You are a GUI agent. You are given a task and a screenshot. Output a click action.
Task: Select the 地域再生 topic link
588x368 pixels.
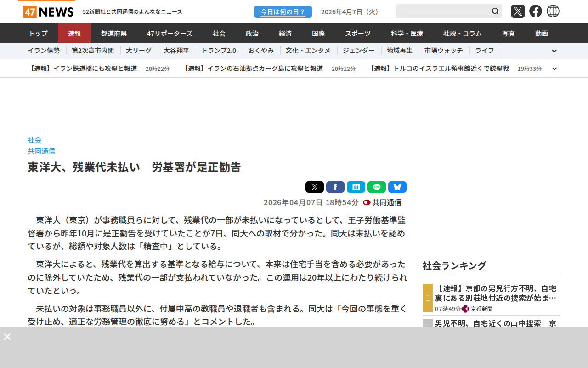(x=400, y=51)
